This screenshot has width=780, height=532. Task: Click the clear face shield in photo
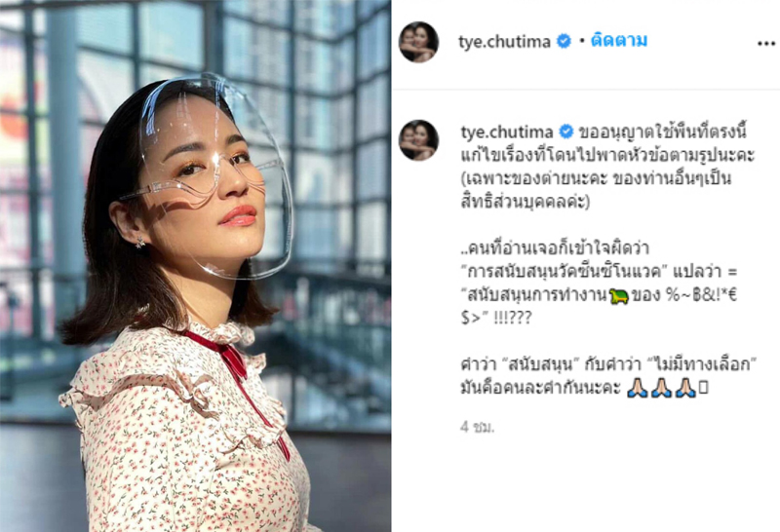(x=214, y=174)
